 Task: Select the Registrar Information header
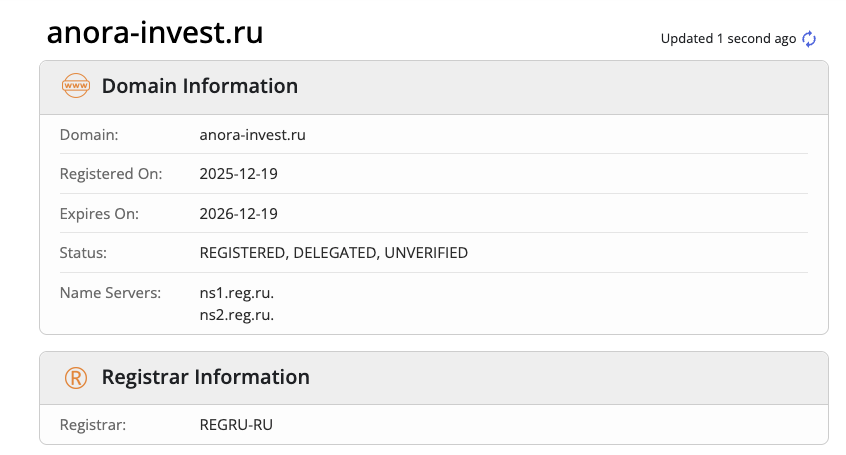[x=206, y=378]
